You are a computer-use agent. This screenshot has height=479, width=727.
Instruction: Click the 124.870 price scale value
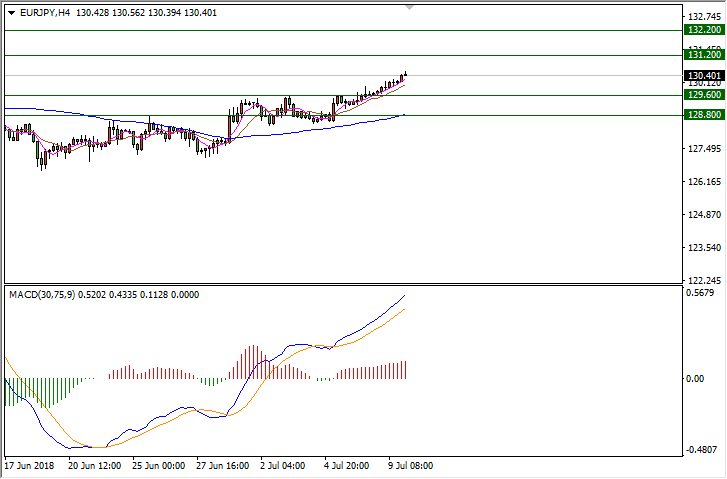pos(705,215)
